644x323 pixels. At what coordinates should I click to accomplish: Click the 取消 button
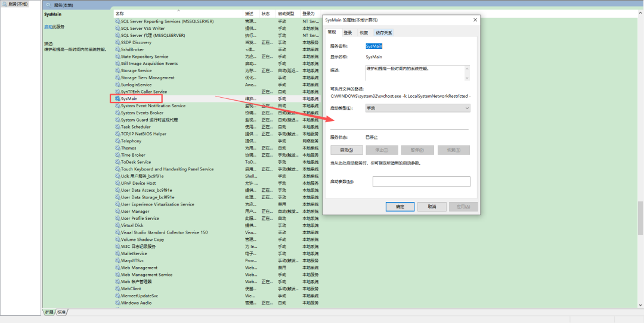coord(432,207)
